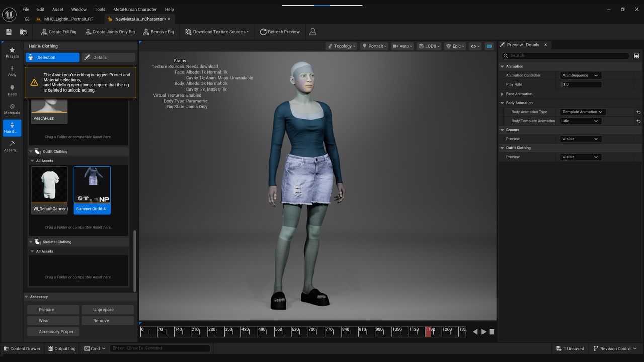Click the Unprepare accessory button
The height and width of the screenshot is (362, 644).
coord(108,310)
